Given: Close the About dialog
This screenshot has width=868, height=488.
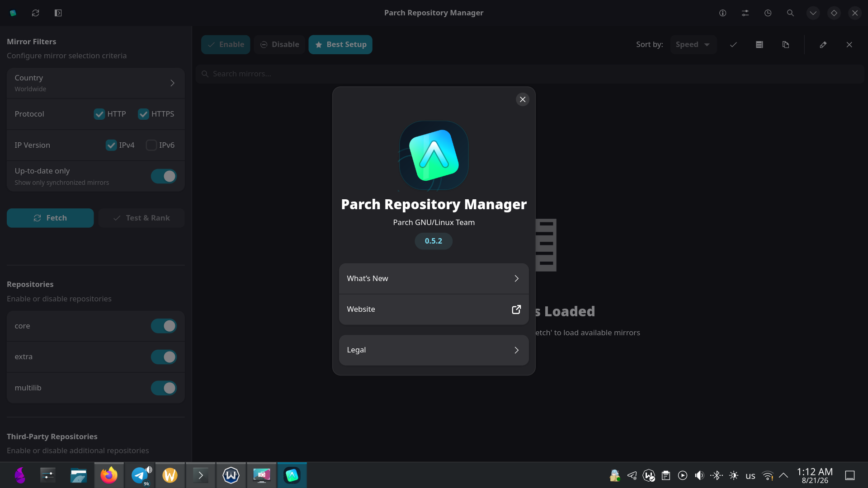Looking at the screenshot, I should (523, 99).
